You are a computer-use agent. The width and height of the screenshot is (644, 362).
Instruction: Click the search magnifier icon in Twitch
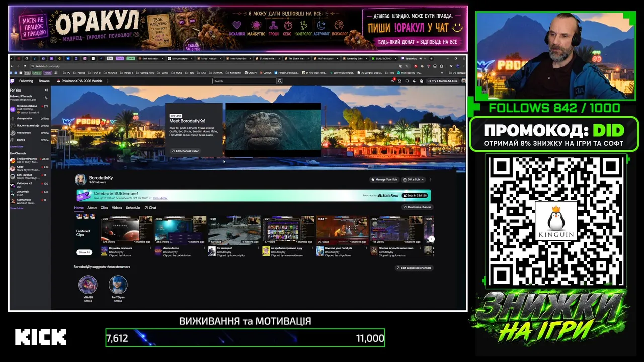280,81
